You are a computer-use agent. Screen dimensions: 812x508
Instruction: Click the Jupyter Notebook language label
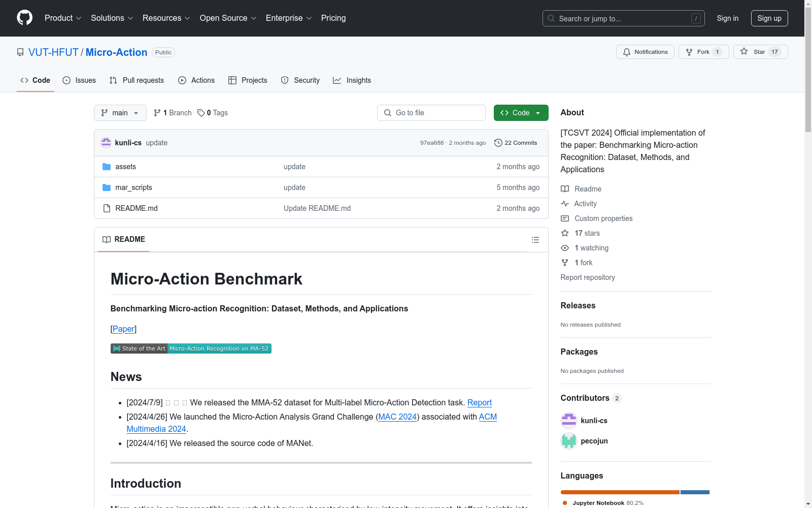point(599,503)
